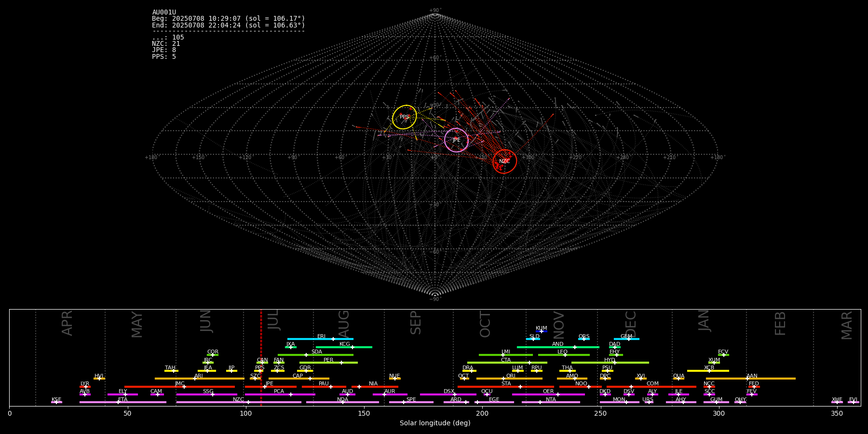Click the green LMI shower bar
Screen dimensions: 868x434
point(506,355)
